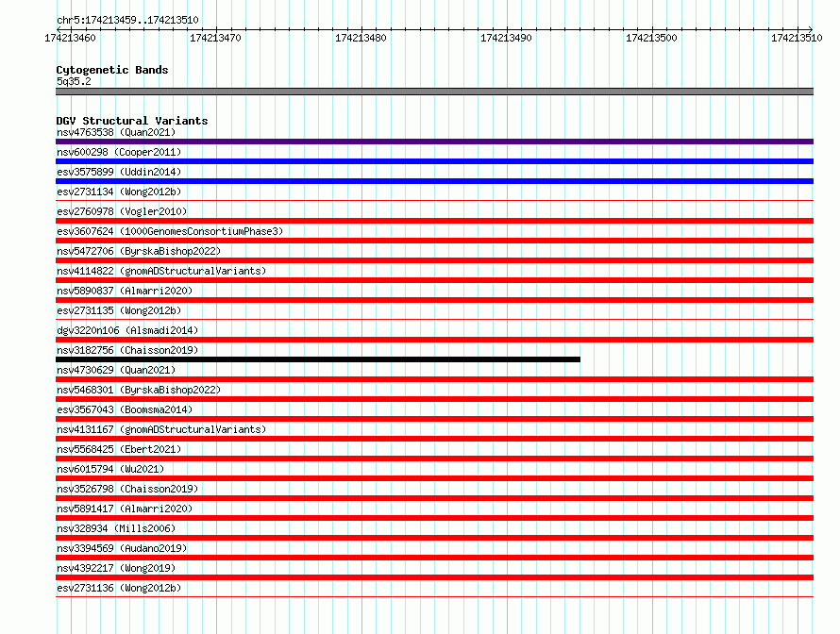
Task: Click the red bar under nsv4730629
Action: [x=434, y=379]
